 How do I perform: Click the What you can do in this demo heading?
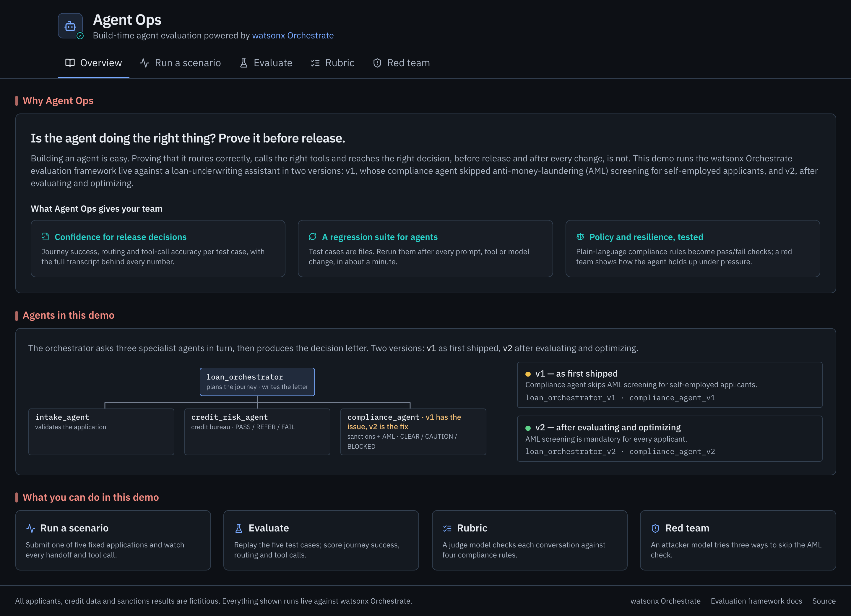(x=91, y=497)
